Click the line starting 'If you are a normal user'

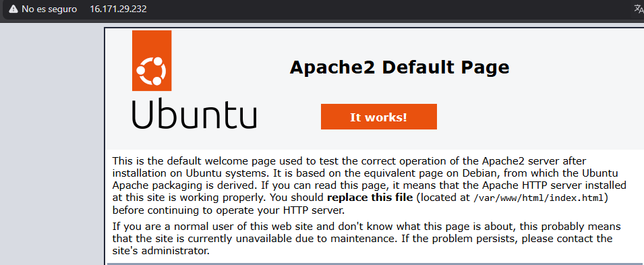pos(366,227)
